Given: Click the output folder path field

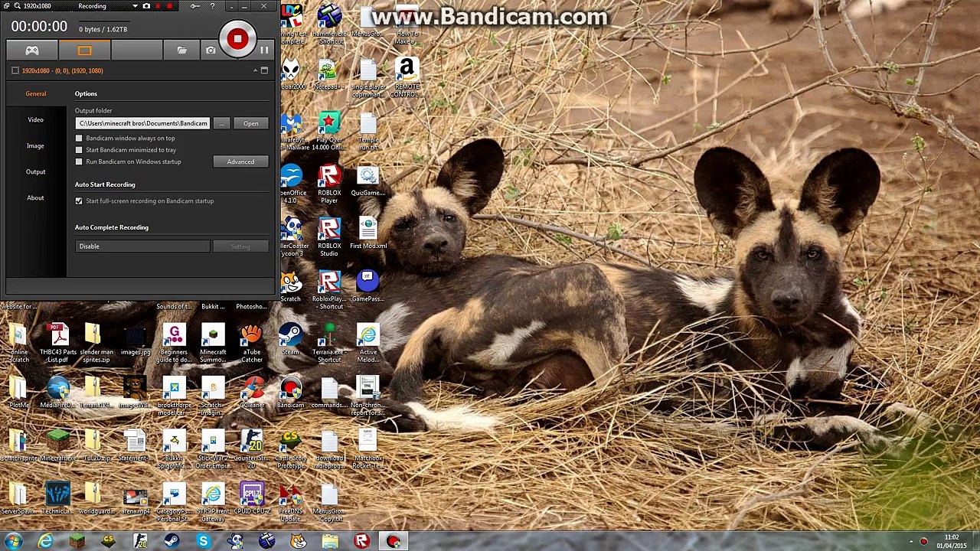Looking at the screenshot, I should click(x=142, y=123).
